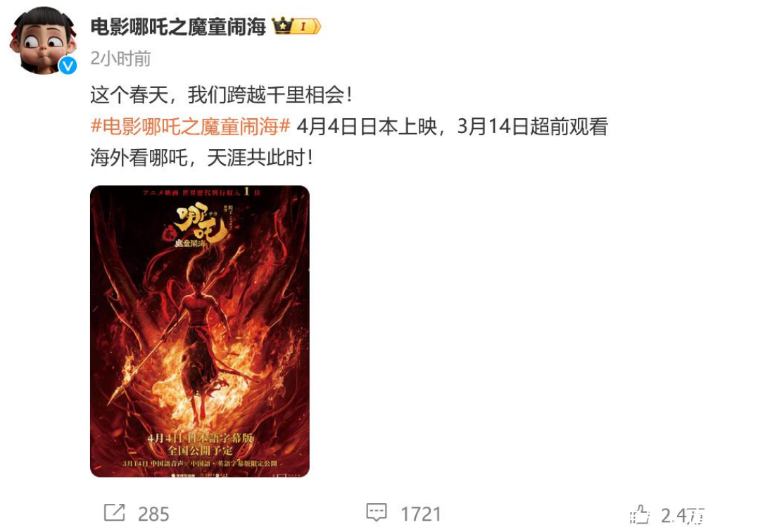Click post text 这个春天，我们跨越千里相会

pyautogui.click(x=222, y=95)
